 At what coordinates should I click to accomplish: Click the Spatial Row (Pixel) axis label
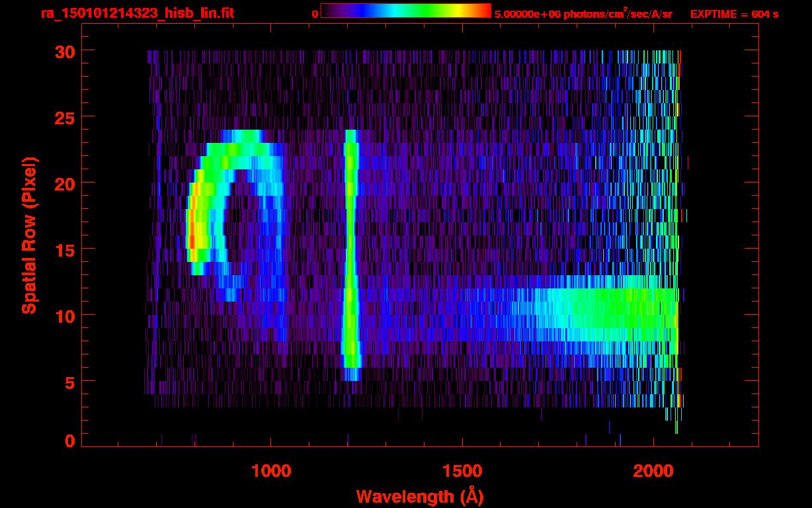pos(29,235)
